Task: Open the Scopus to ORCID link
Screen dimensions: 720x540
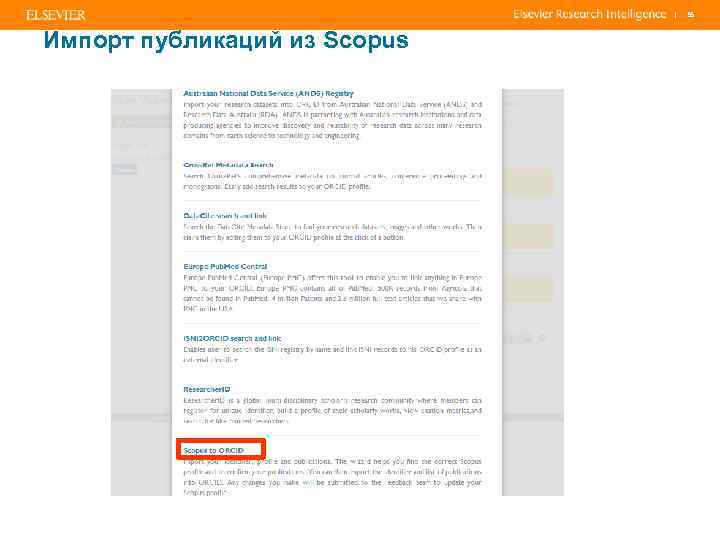Action: (214, 450)
